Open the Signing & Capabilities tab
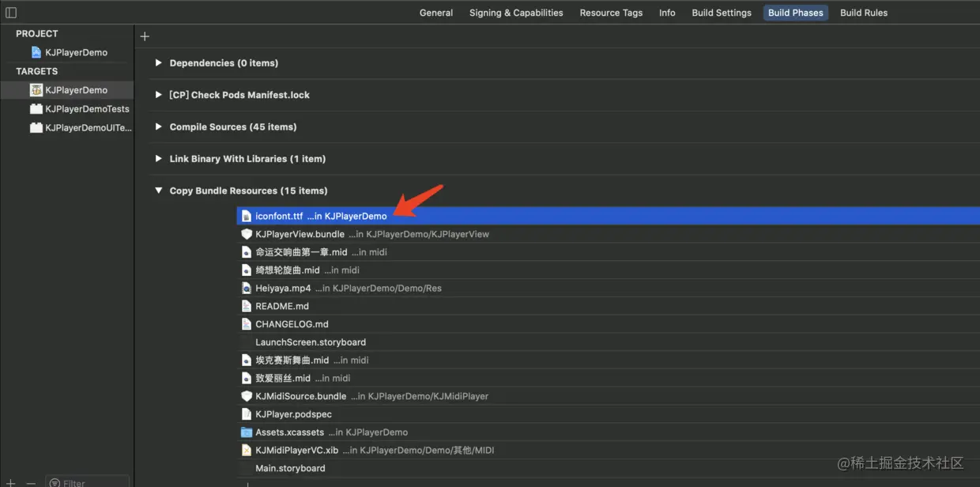Viewport: 980px width, 487px height. coord(516,13)
